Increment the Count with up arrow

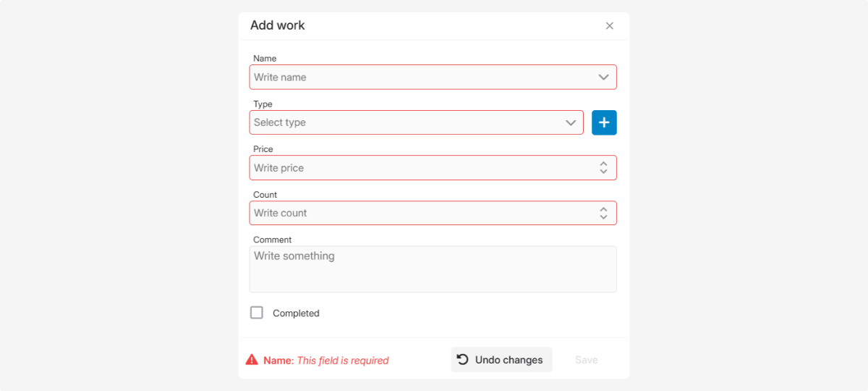click(603, 209)
